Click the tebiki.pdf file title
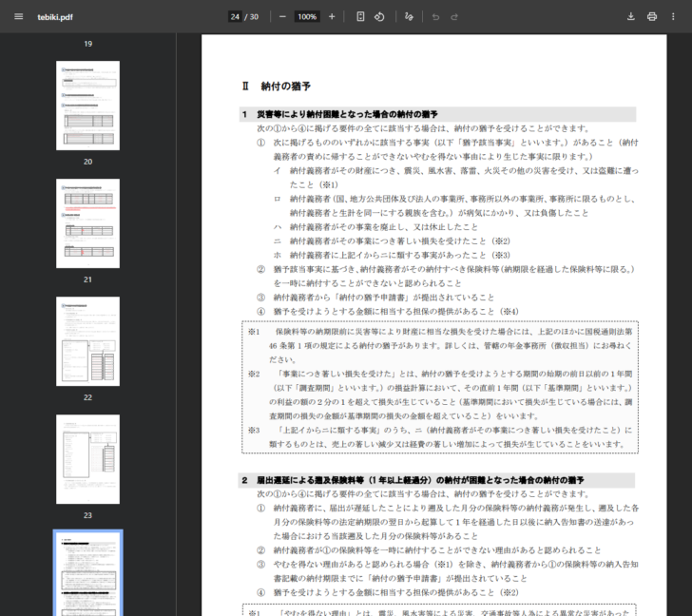Screen dimensions: 692x616 click(x=55, y=17)
